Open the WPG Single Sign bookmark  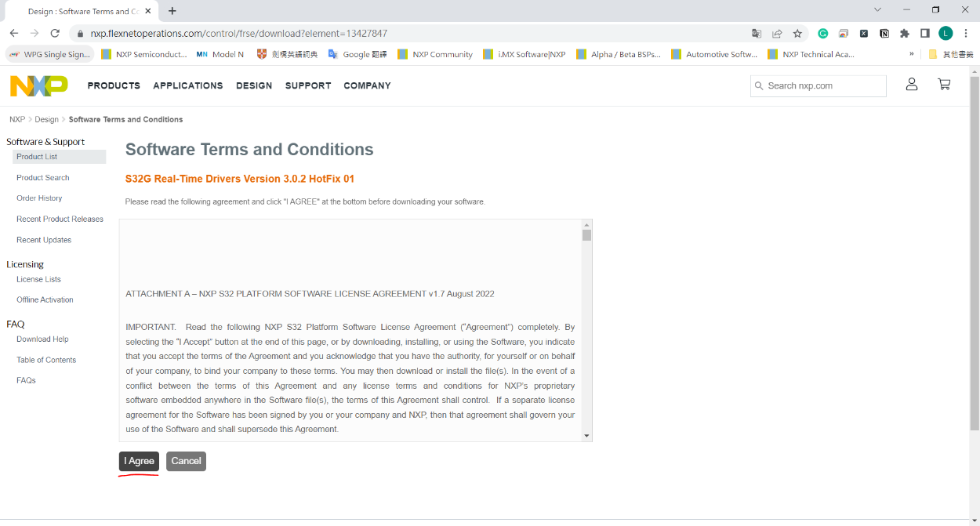[50, 54]
